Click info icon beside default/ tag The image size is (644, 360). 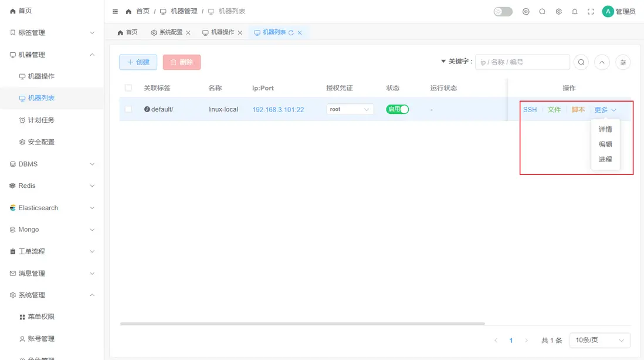147,109
